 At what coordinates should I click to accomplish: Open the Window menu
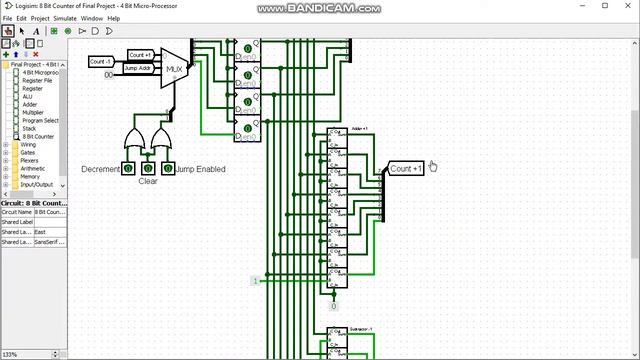(92, 18)
